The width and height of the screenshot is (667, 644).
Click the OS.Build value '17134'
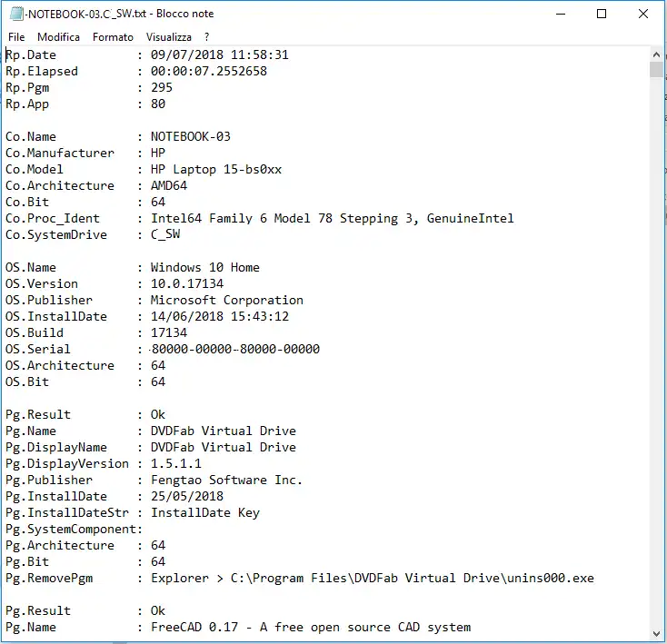169,332
